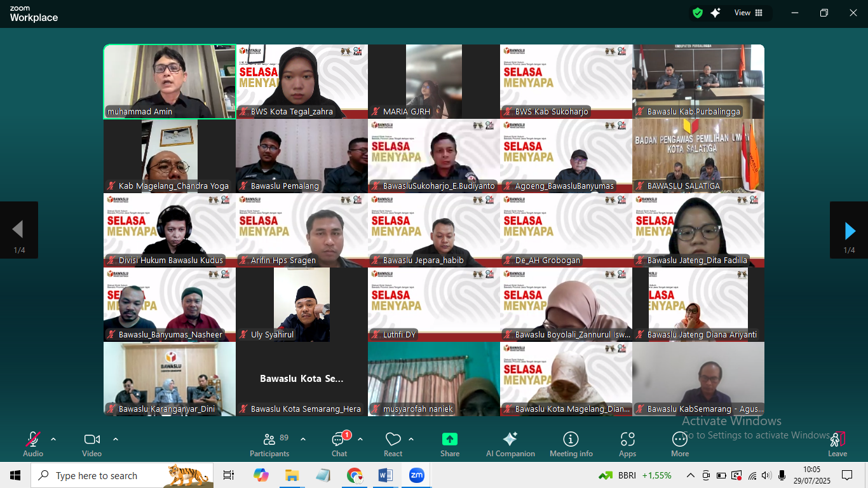868x488 pixels.
Task: Open the Video settings dropdown arrow
Action: pos(116,438)
